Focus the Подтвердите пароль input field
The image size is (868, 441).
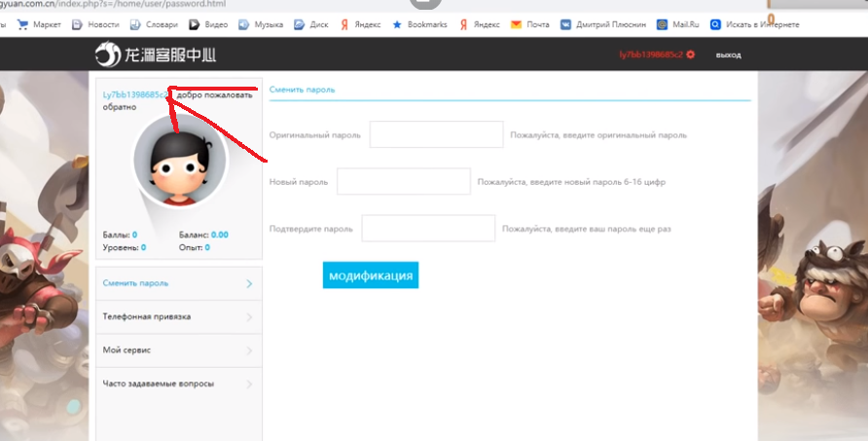click(428, 228)
